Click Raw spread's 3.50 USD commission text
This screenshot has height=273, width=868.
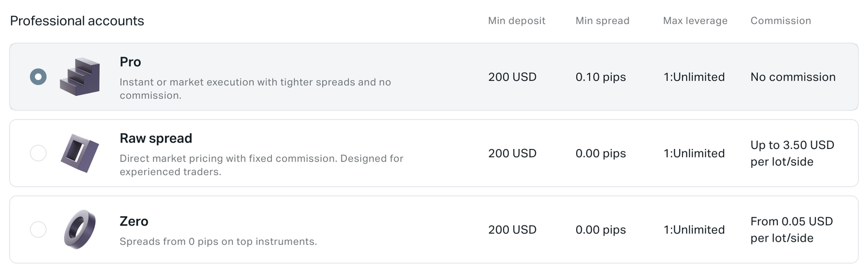tap(792, 153)
